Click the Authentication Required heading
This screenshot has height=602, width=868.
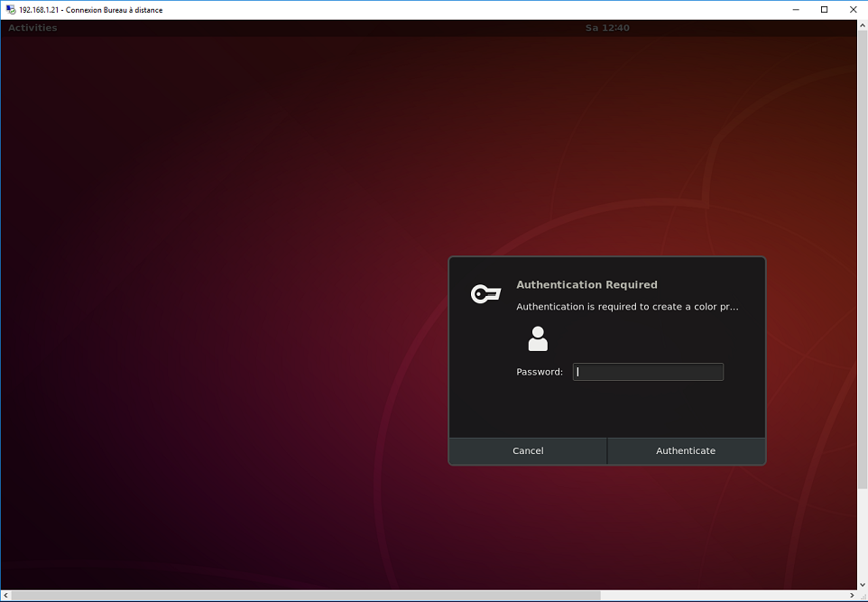click(x=586, y=284)
